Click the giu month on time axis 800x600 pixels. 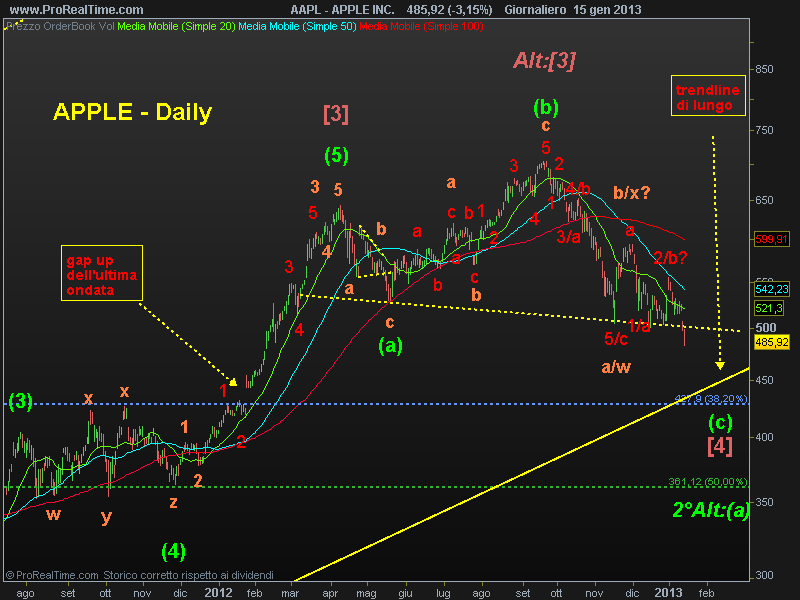406,593
